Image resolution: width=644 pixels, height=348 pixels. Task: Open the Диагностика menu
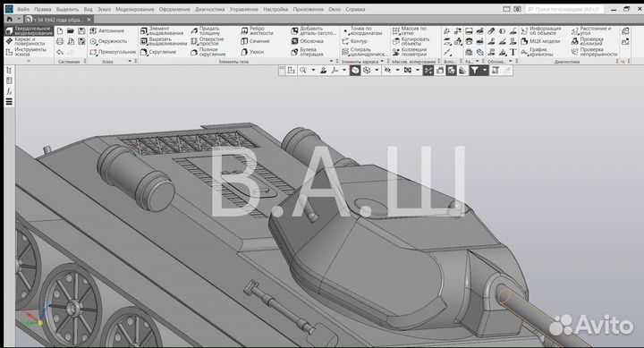pyautogui.click(x=209, y=9)
